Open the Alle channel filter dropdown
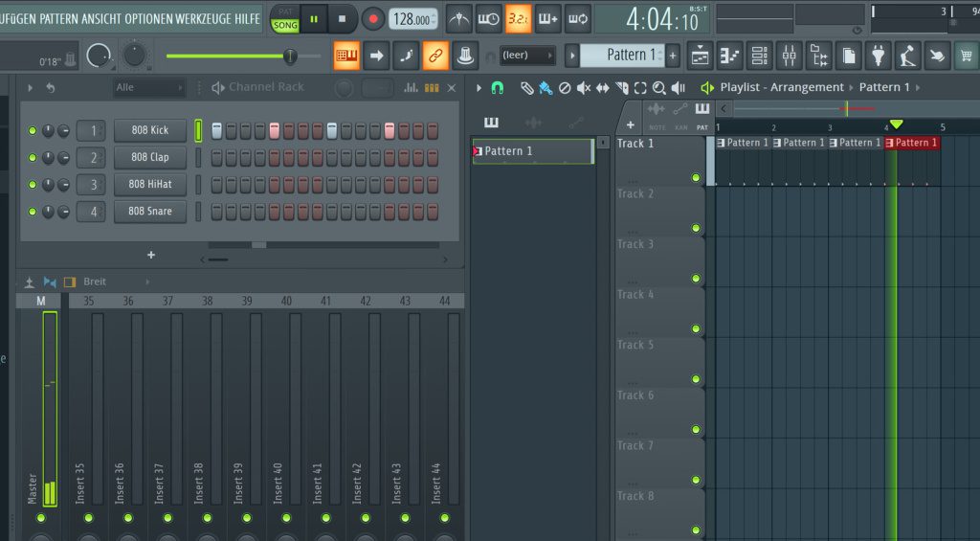 pyautogui.click(x=148, y=88)
